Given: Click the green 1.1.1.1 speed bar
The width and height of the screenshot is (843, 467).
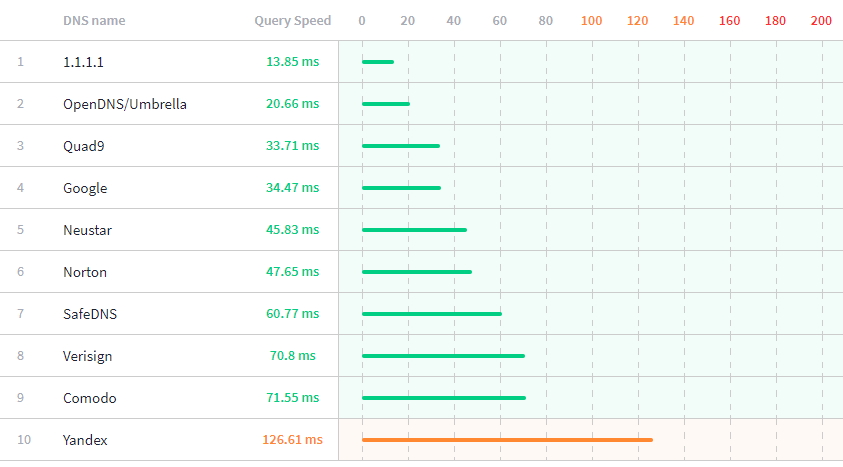Looking at the screenshot, I should point(378,62).
